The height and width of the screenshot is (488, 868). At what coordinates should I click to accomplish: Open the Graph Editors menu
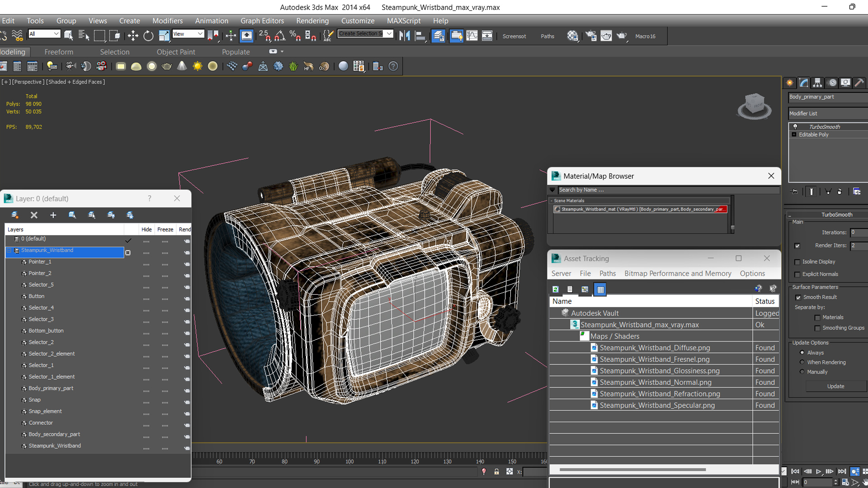click(x=262, y=21)
